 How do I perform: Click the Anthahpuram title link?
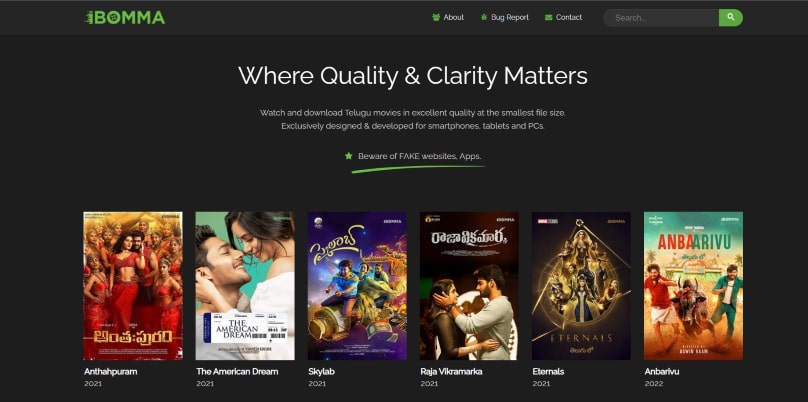coord(111,372)
